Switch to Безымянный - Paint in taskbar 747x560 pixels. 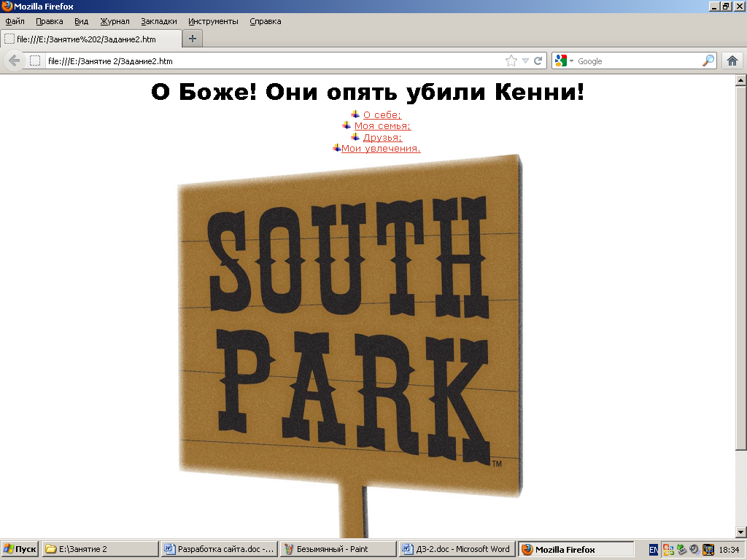[338, 549]
